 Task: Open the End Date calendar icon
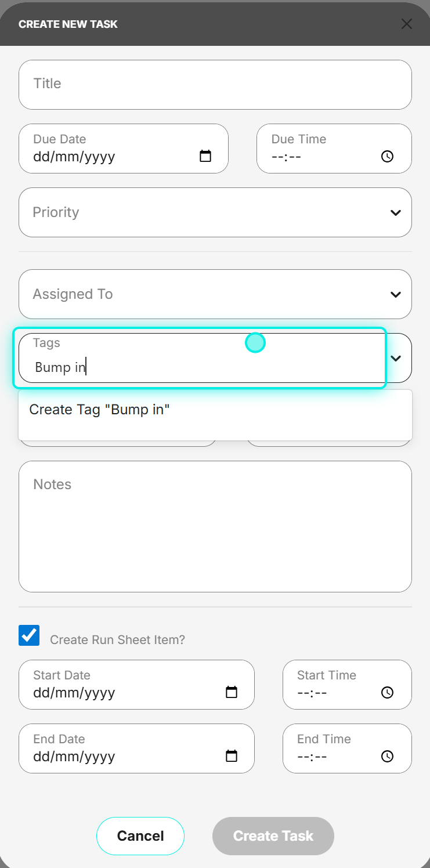[x=232, y=756]
